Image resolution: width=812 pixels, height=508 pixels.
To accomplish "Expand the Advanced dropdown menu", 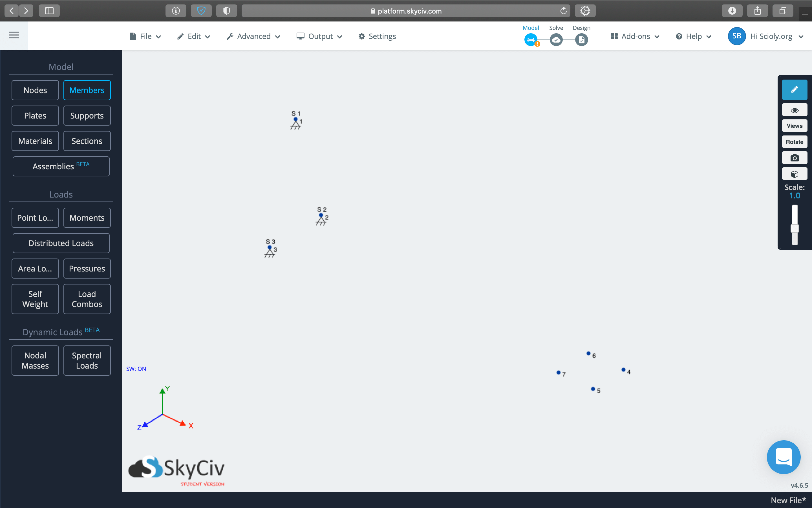I will pos(253,36).
